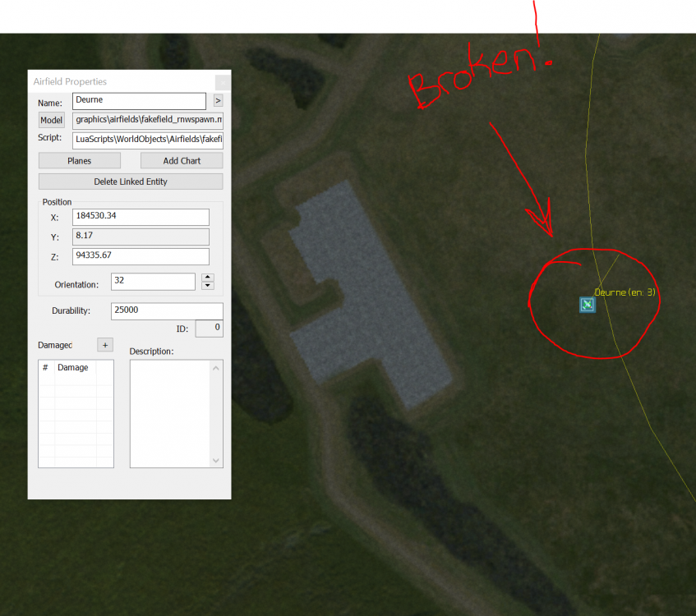Click Description scrollbar up arrow

pyautogui.click(x=216, y=368)
